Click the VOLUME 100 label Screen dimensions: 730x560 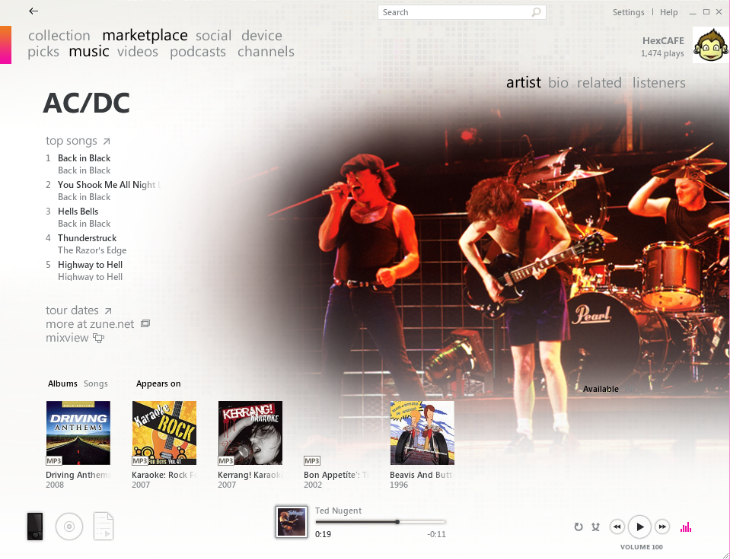[641, 547]
